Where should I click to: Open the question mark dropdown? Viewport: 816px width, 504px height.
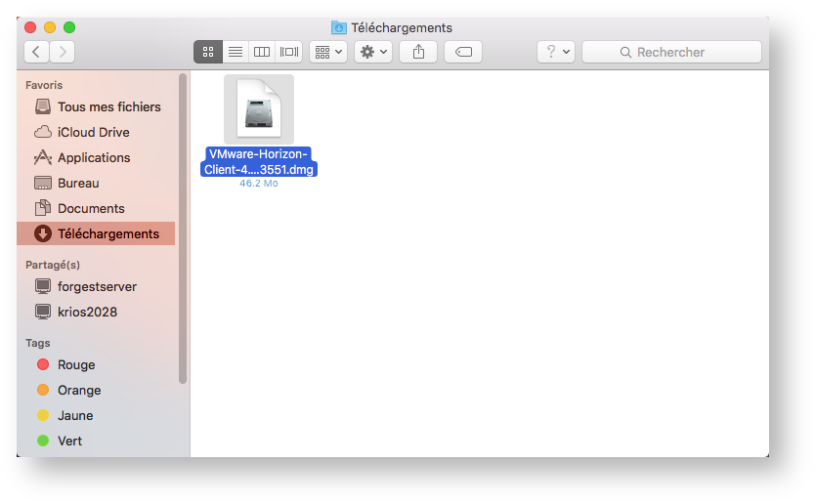point(556,52)
